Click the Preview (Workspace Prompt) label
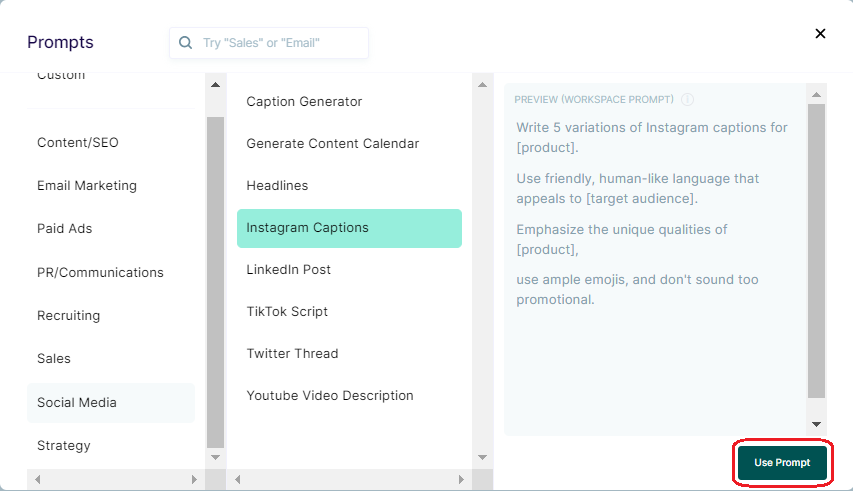This screenshot has height=491, width=853. tap(594, 100)
